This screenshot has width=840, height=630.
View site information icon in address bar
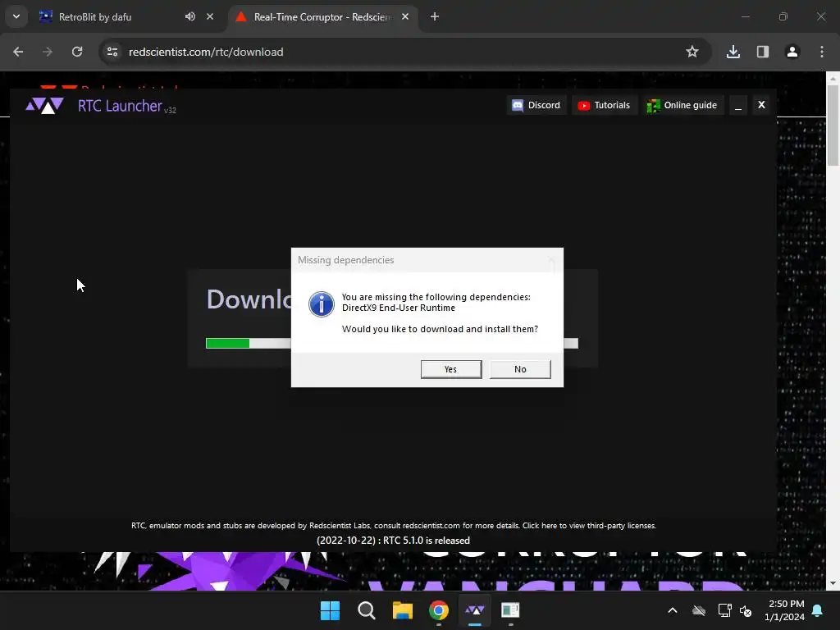112,52
